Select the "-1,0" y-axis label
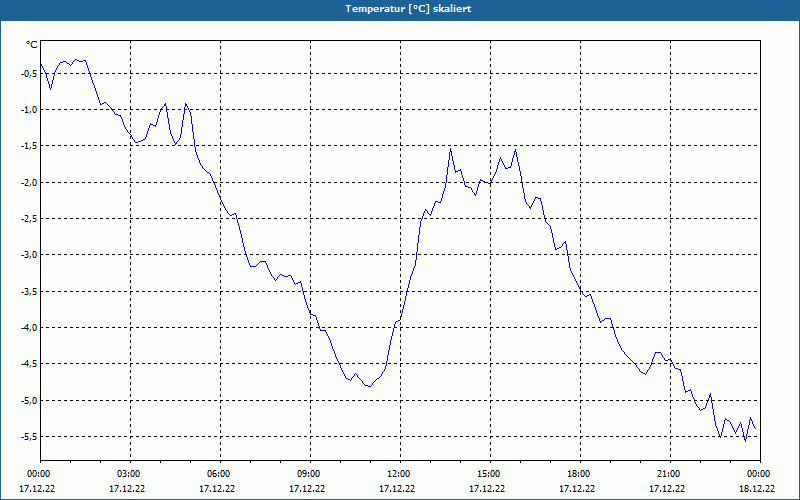800x500 pixels. coord(29,110)
